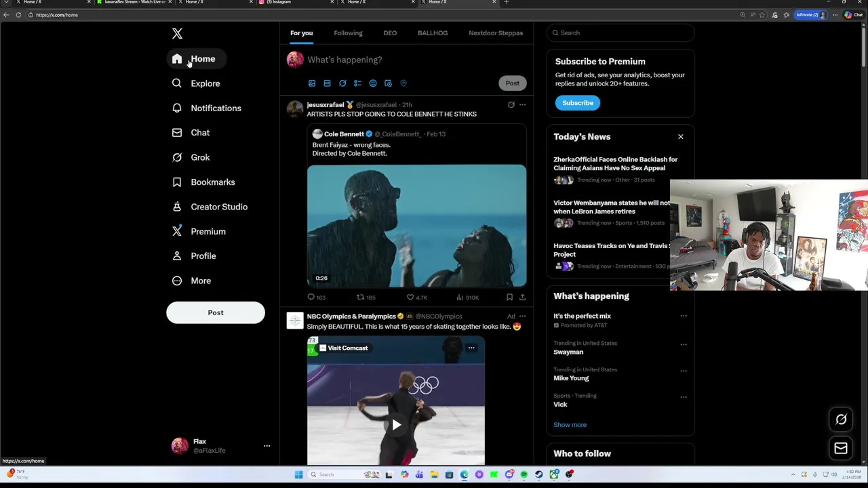This screenshot has width=868, height=488.
Task: Tag a location in the new post
Action: coord(403,83)
